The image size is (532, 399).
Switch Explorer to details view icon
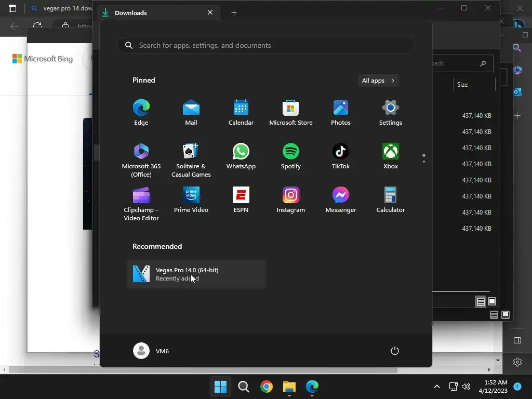(x=481, y=301)
